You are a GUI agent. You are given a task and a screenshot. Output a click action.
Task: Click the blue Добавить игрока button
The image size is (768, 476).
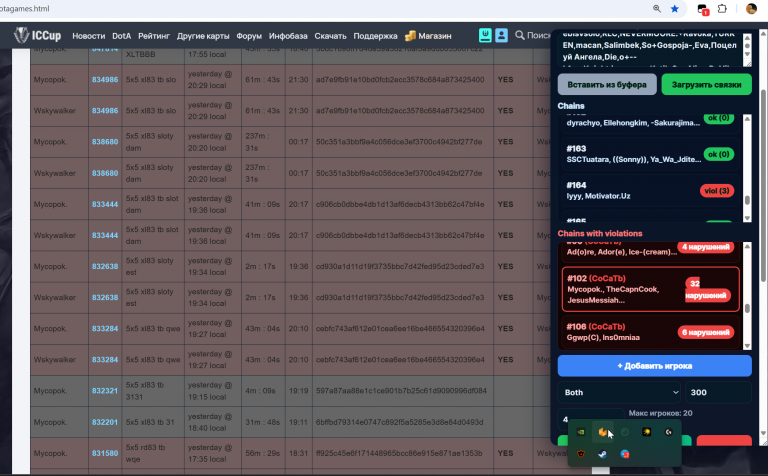[654, 366]
